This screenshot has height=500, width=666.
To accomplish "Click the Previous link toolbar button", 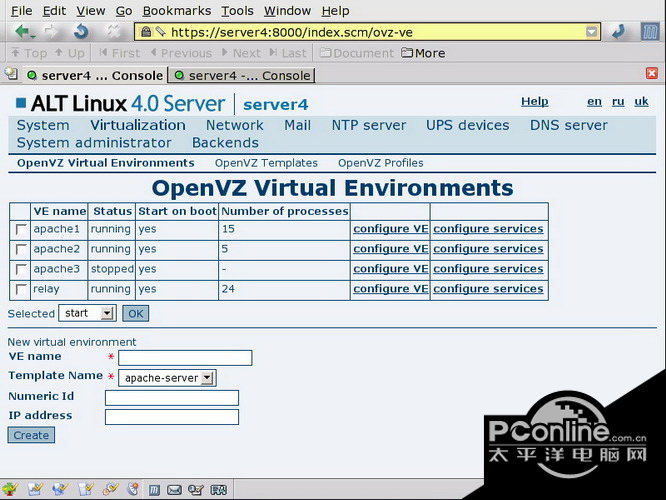I will 181,53.
